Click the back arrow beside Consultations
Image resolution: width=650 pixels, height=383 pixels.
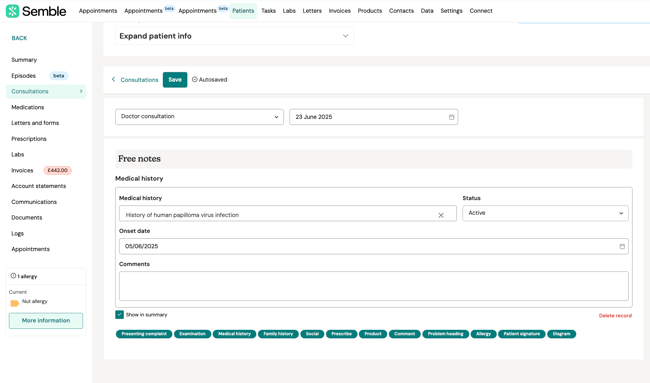(113, 79)
